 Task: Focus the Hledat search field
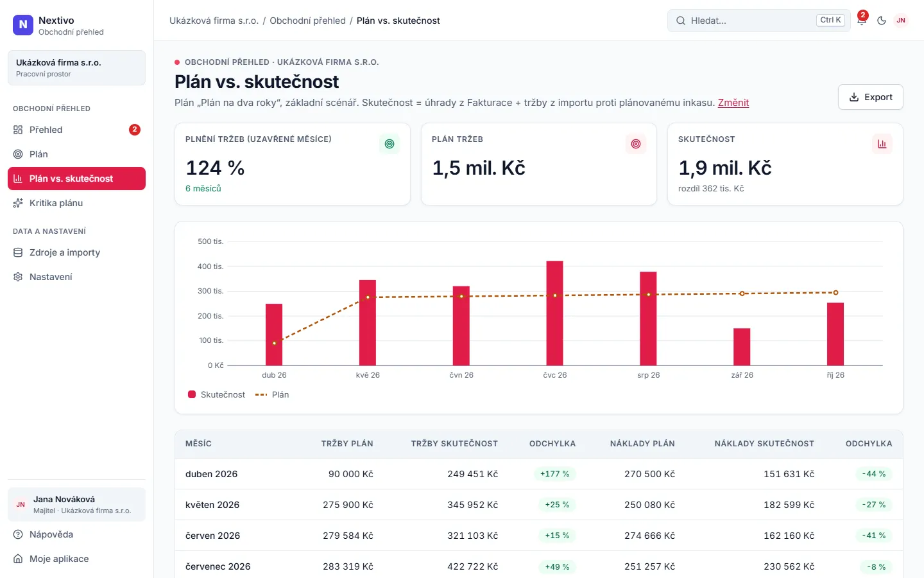pyautogui.click(x=759, y=21)
